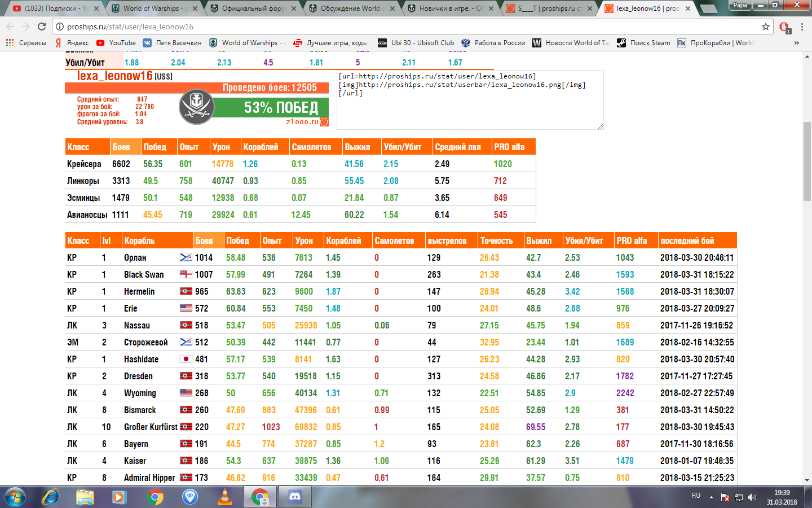Reload the page with refresh icon
The height and width of the screenshot is (508, 812).
tap(42, 27)
